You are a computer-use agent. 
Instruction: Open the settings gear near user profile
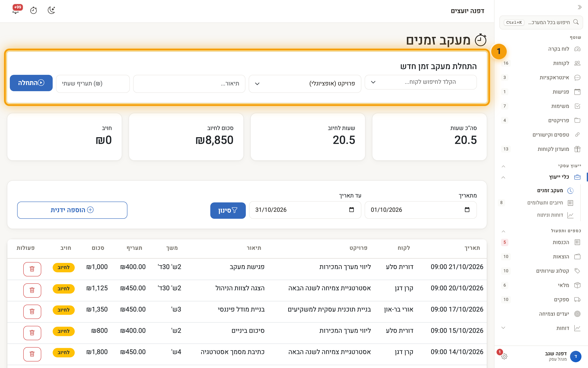coord(504,356)
